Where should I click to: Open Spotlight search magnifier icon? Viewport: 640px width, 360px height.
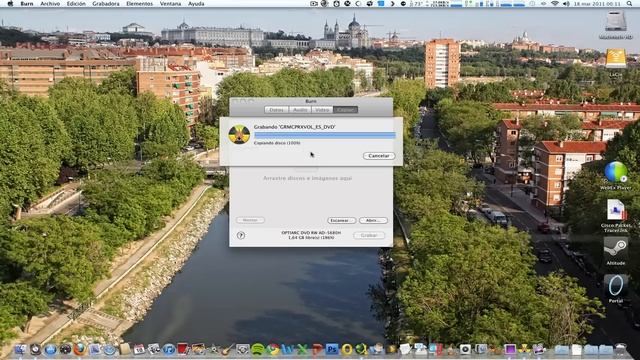(629, 4)
